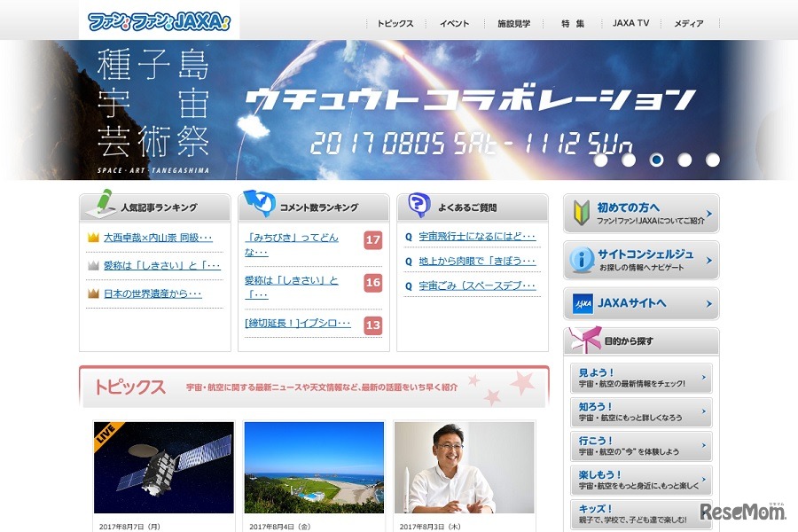Open the coastal launch site article thumbnail
This screenshot has width=798, height=532.
click(x=314, y=467)
